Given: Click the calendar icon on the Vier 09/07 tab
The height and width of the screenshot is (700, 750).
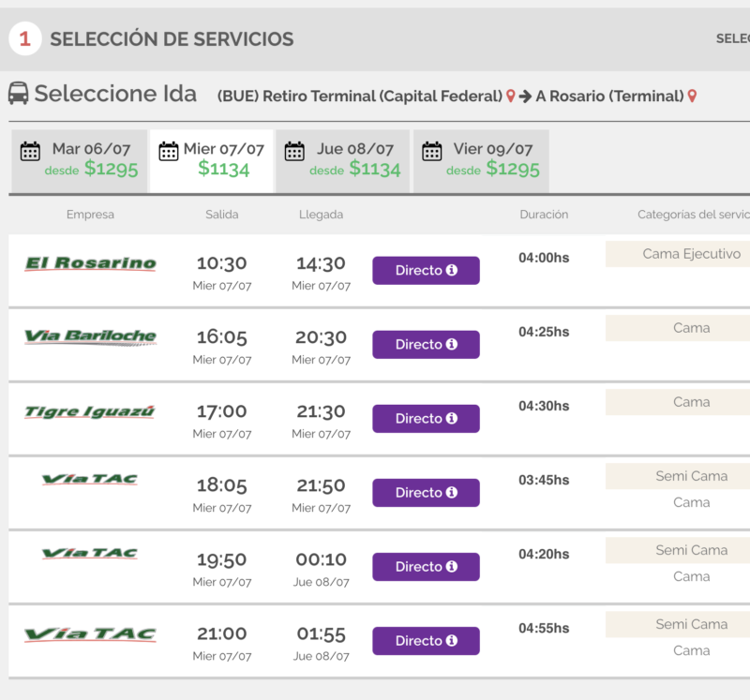Looking at the screenshot, I should 431,152.
